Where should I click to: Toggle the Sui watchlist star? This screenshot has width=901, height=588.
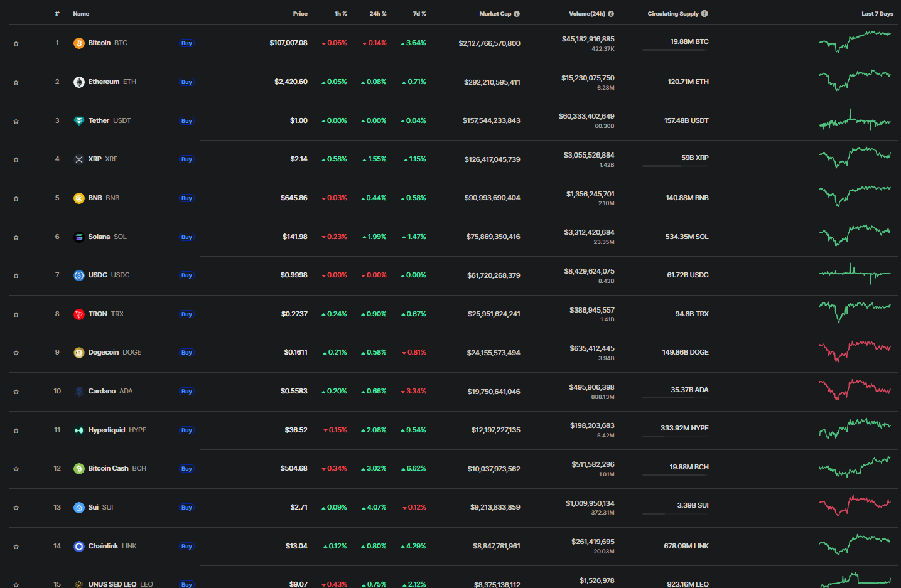pyautogui.click(x=16, y=508)
